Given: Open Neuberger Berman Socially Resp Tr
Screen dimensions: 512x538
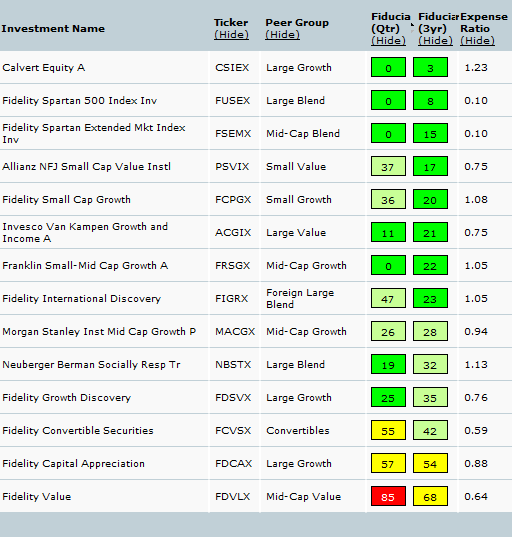Looking at the screenshot, I should click(x=91, y=364).
